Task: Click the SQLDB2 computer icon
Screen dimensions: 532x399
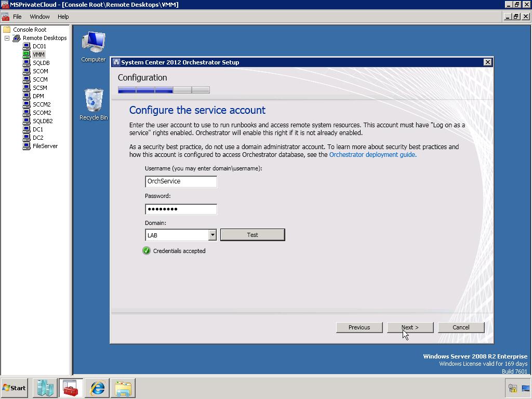Action: click(x=26, y=121)
